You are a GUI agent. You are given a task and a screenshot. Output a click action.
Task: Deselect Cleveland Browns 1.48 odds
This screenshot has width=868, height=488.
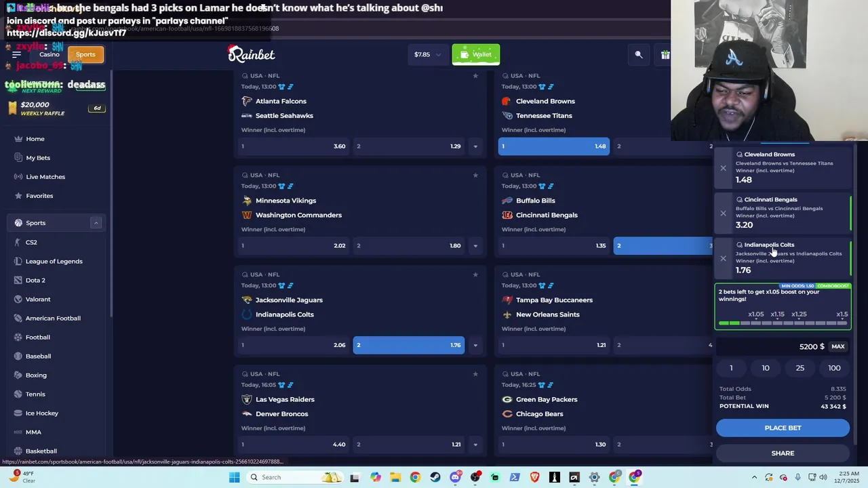click(x=553, y=146)
